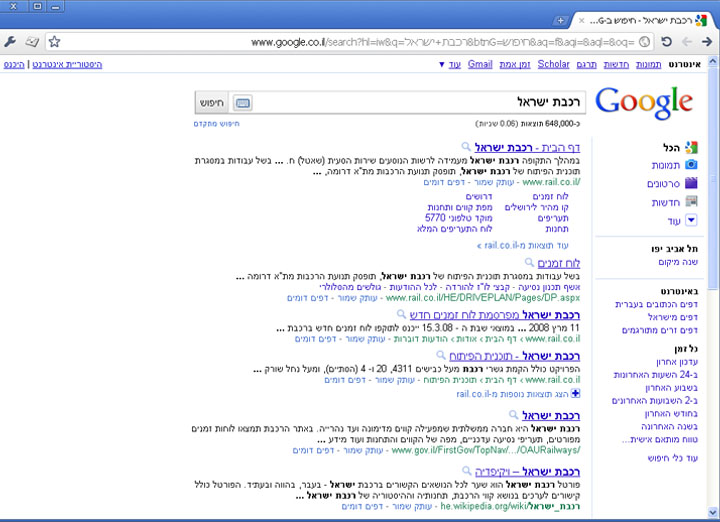Open the עוד dropdown in top navigation bar

click(x=449, y=65)
